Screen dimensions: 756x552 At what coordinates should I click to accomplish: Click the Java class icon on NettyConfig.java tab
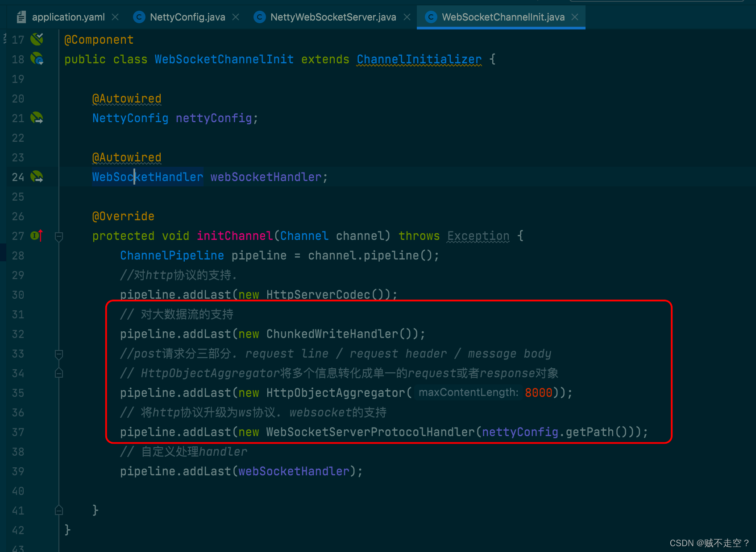[139, 17]
